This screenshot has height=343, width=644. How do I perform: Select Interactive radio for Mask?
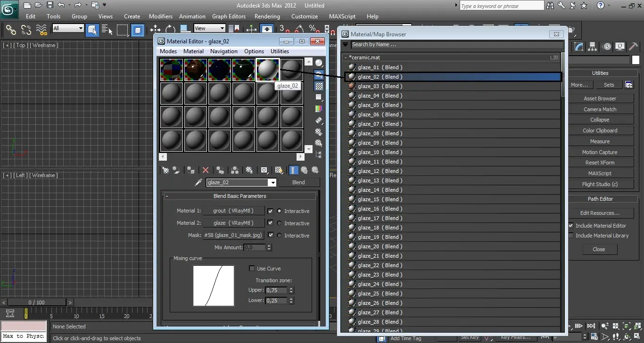point(280,236)
